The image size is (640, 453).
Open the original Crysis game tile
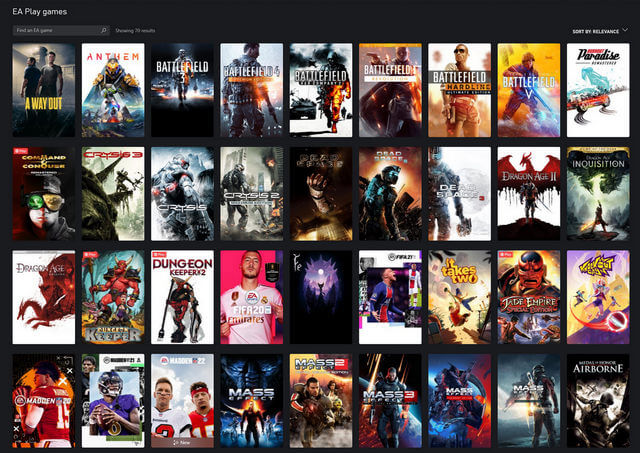pos(182,194)
